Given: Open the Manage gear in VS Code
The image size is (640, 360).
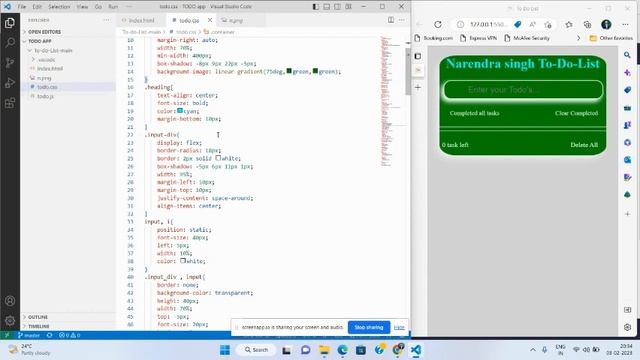Looking at the screenshot, I should (10, 321).
